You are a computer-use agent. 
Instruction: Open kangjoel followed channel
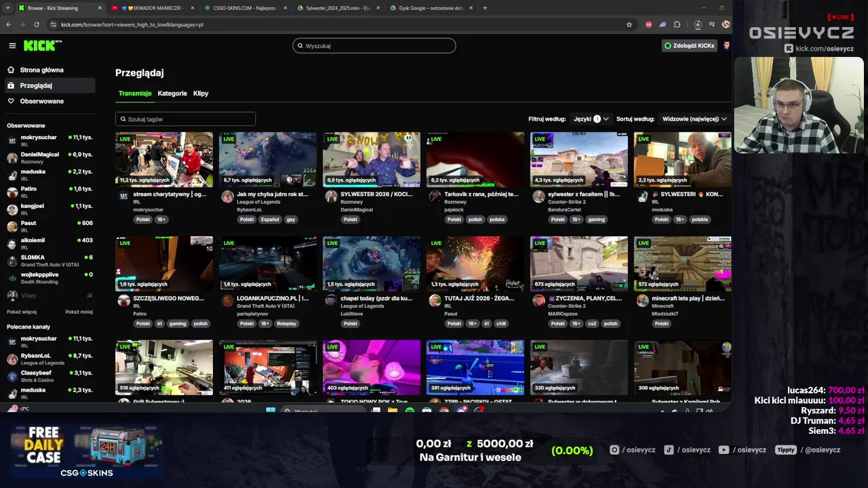(50, 209)
